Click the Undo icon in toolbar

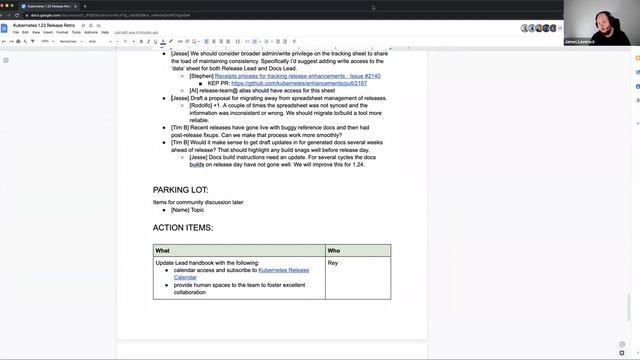pyautogui.click(x=4, y=42)
